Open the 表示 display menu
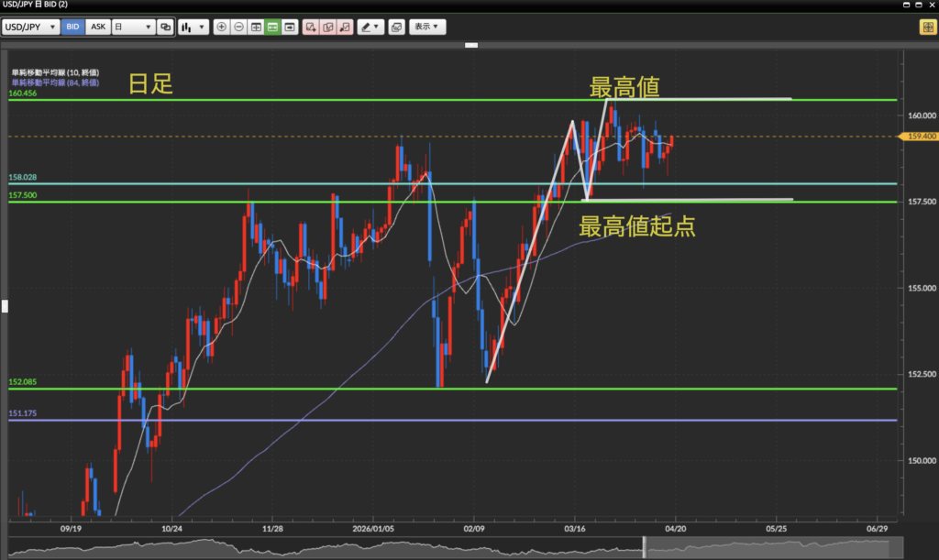Viewport: 939px width, 560px height. pos(427,27)
